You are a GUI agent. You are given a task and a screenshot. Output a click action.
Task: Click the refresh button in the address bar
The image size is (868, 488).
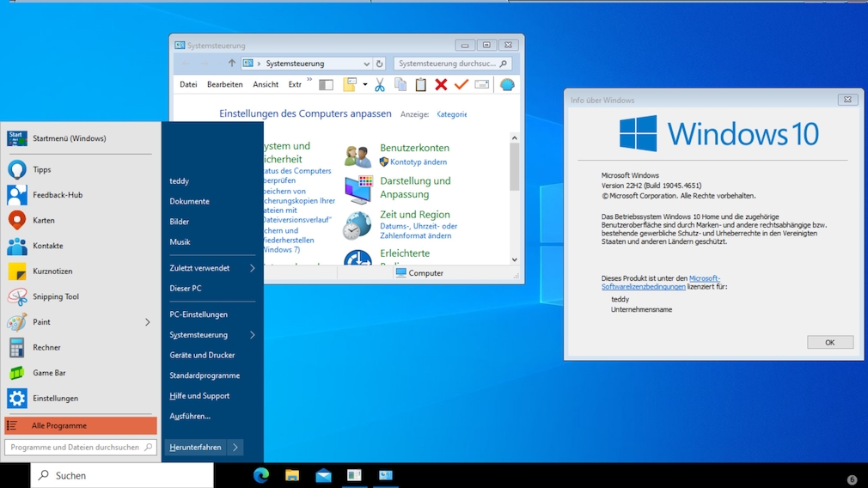click(x=379, y=64)
